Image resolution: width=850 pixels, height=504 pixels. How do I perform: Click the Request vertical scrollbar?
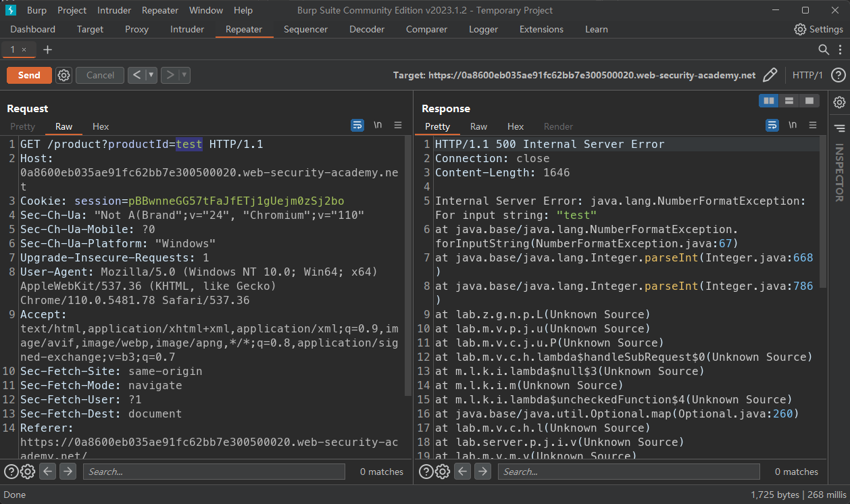pos(407,265)
